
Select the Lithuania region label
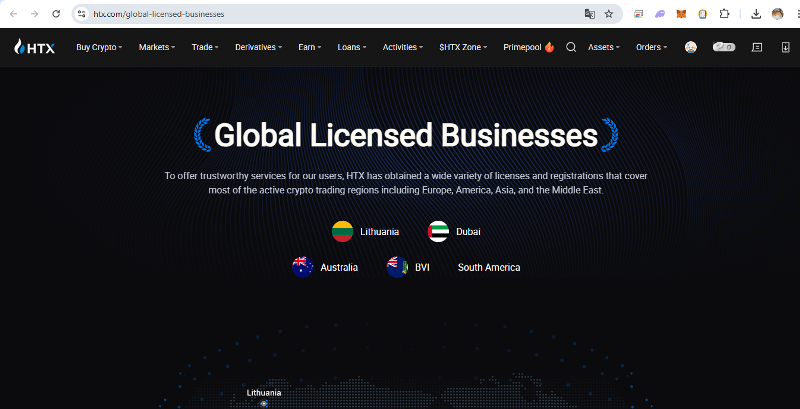tap(379, 232)
